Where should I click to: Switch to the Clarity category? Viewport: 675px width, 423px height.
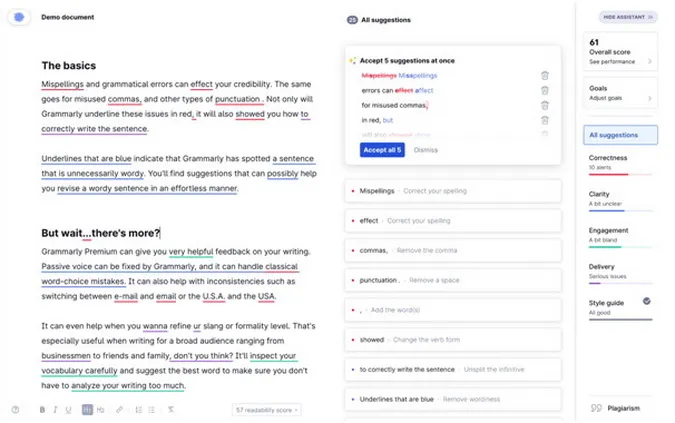pos(620,200)
